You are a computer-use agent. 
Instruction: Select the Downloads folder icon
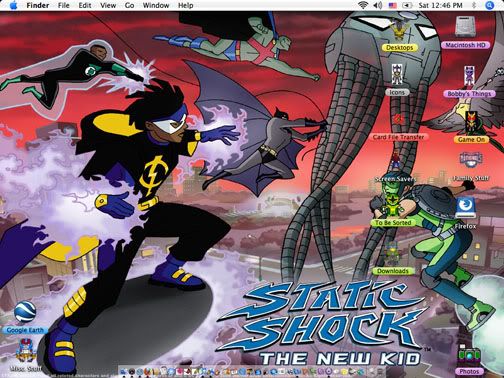(x=393, y=254)
